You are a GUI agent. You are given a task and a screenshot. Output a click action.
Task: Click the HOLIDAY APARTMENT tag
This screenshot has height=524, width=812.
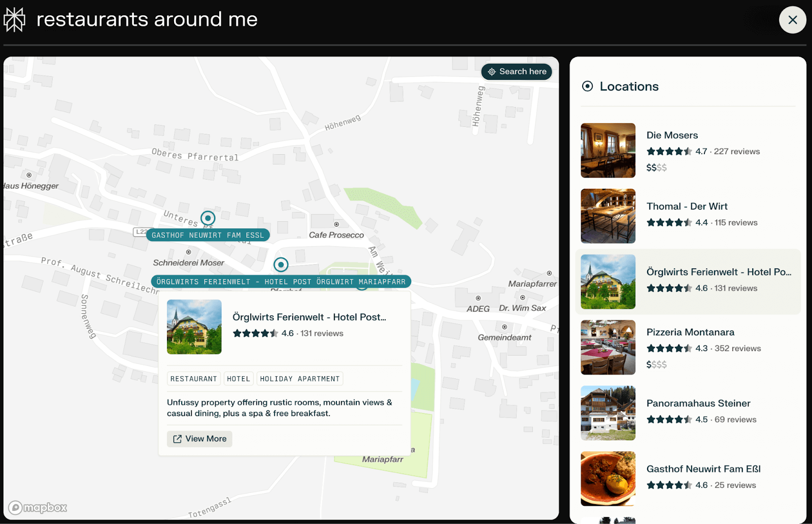click(x=299, y=379)
